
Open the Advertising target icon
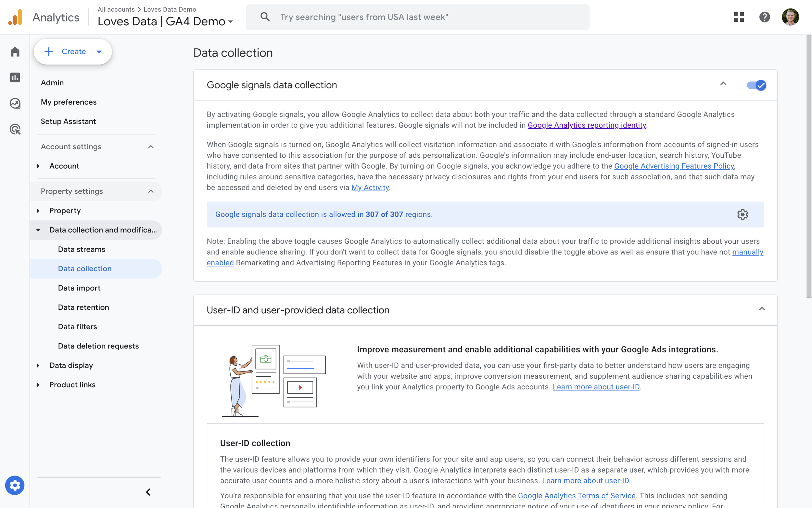click(15, 129)
